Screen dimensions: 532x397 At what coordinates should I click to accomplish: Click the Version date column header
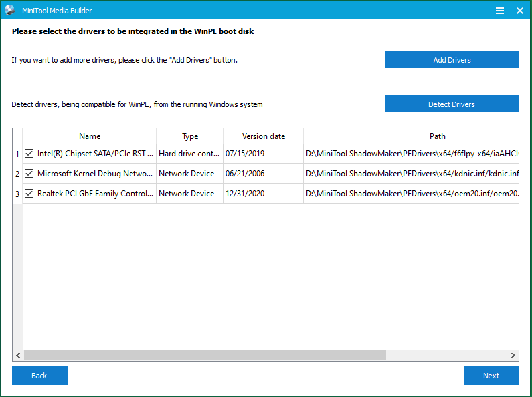(263, 136)
